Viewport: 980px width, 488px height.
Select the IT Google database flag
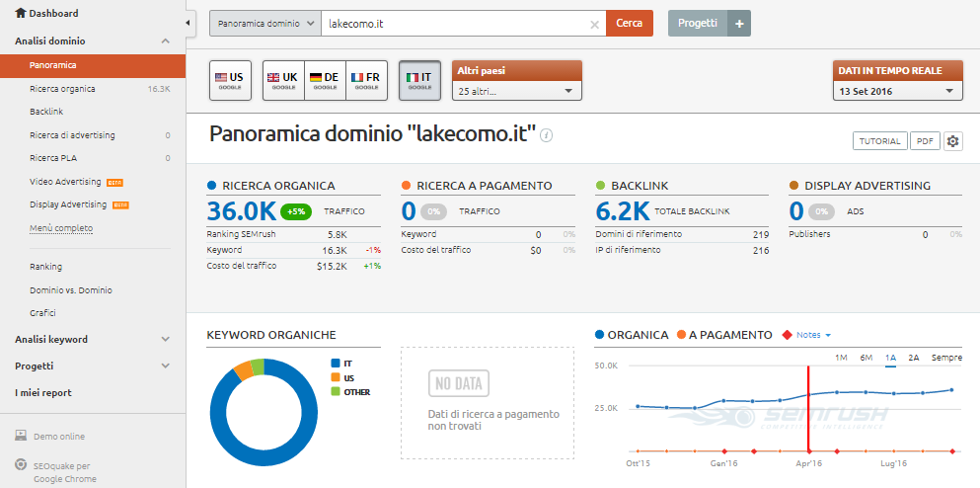tap(419, 81)
